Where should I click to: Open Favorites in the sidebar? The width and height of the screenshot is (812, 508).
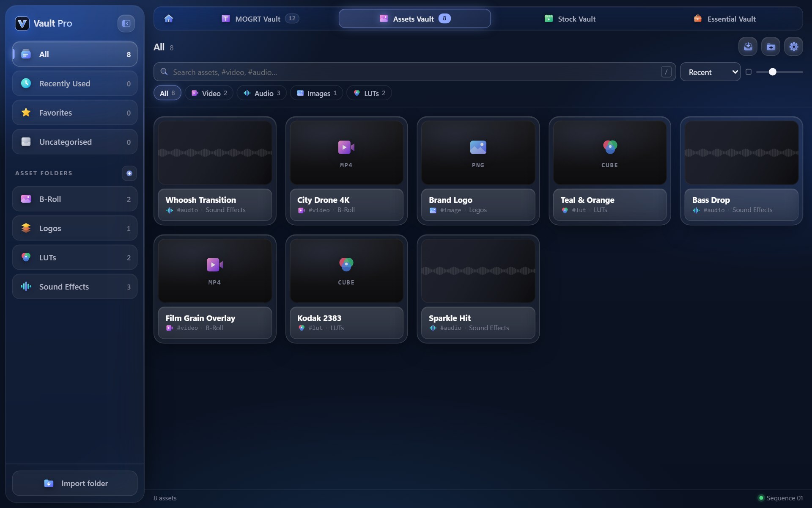click(x=75, y=113)
